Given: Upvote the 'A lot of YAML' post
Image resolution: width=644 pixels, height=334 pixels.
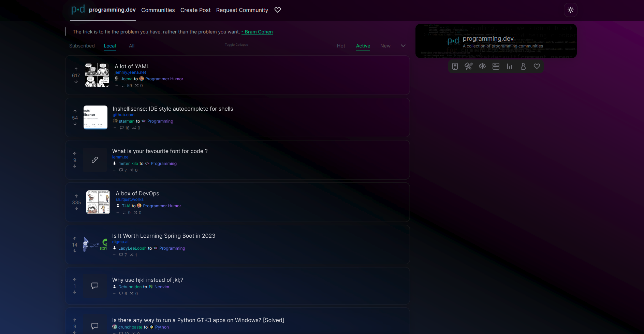Looking at the screenshot, I should pos(76,69).
